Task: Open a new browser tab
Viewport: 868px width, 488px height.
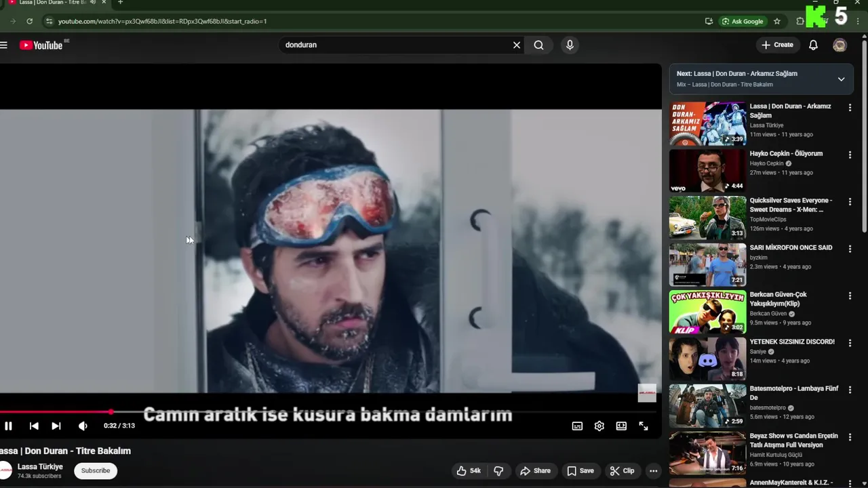Action: coord(120,3)
